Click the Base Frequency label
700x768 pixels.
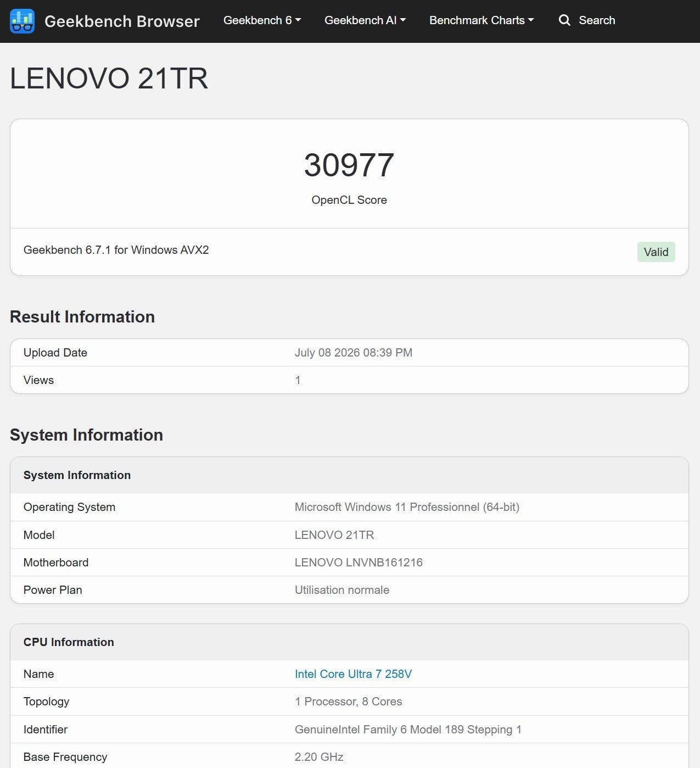click(x=65, y=757)
